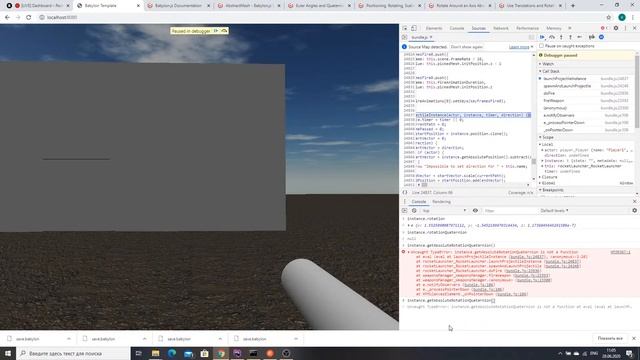Screen dimensions: 640x360
Task: Open Edge browser from taskbar
Action: click(x=172, y=353)
